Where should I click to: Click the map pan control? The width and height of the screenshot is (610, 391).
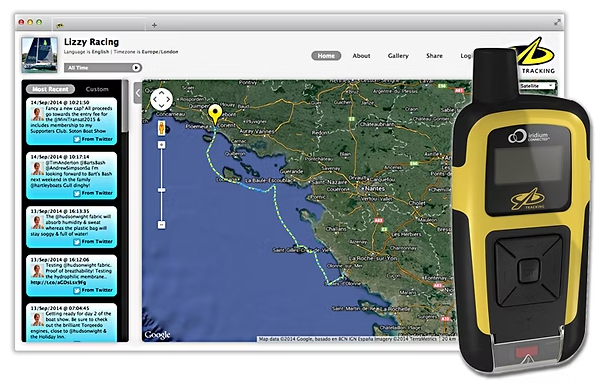[x=161, y=99]
